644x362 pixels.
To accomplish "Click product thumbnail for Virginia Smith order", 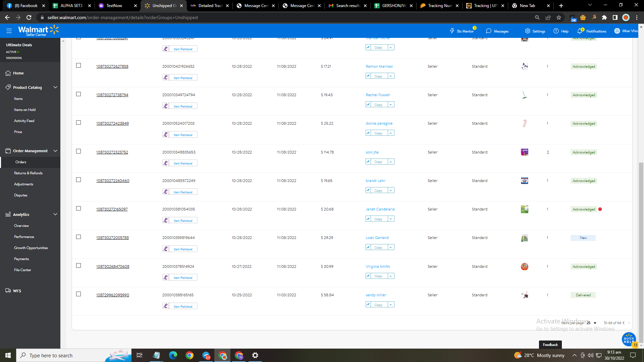I will click(x=525, y=266).
